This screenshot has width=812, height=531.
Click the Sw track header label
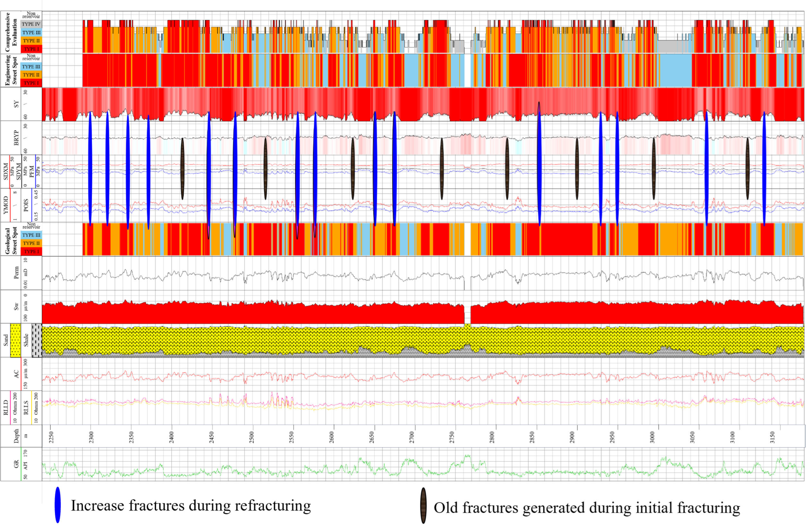[x=16, y=307]
